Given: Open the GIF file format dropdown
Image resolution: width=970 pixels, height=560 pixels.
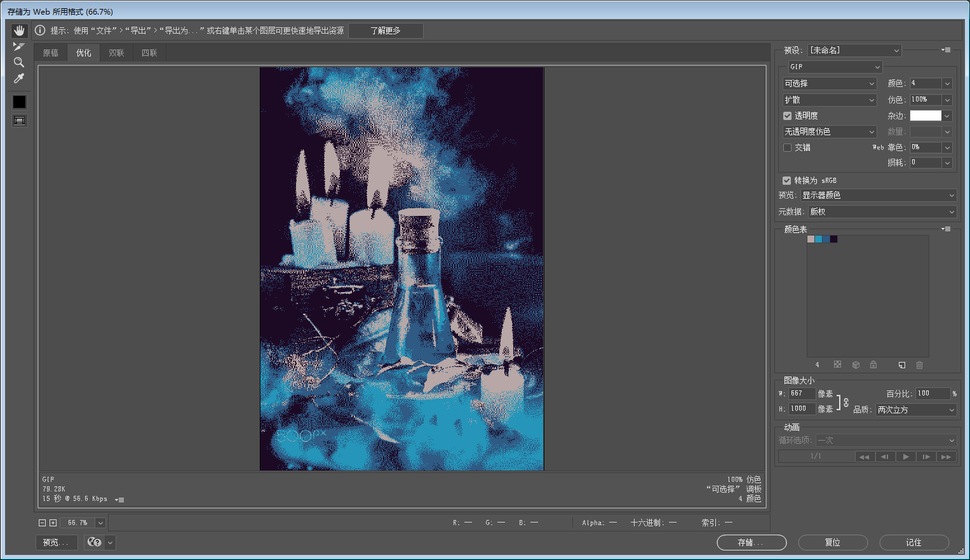Looking at the screenshot, I should click(835, 67).
